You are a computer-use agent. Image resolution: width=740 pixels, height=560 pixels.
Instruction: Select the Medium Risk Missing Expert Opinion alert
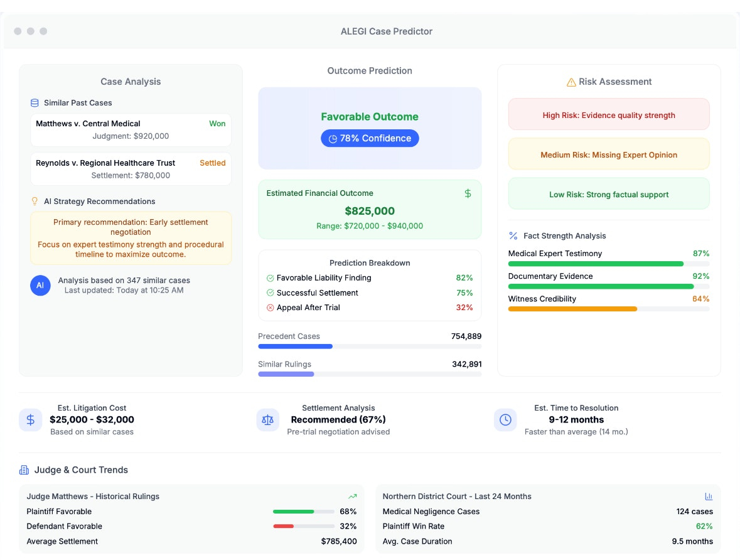(x=608, y=154)
